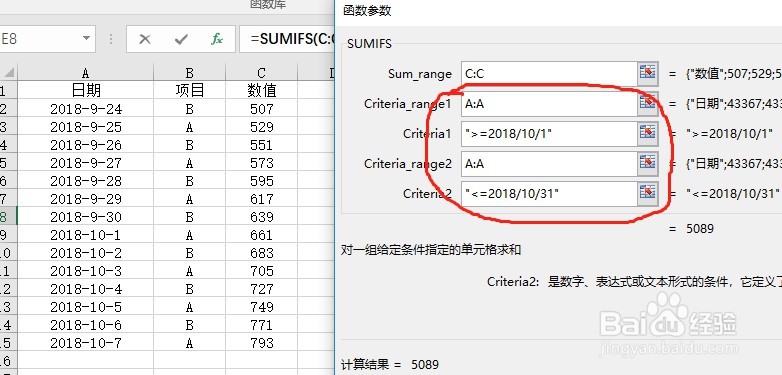
Task: Select value cell 573
Action: click(261, 163)
